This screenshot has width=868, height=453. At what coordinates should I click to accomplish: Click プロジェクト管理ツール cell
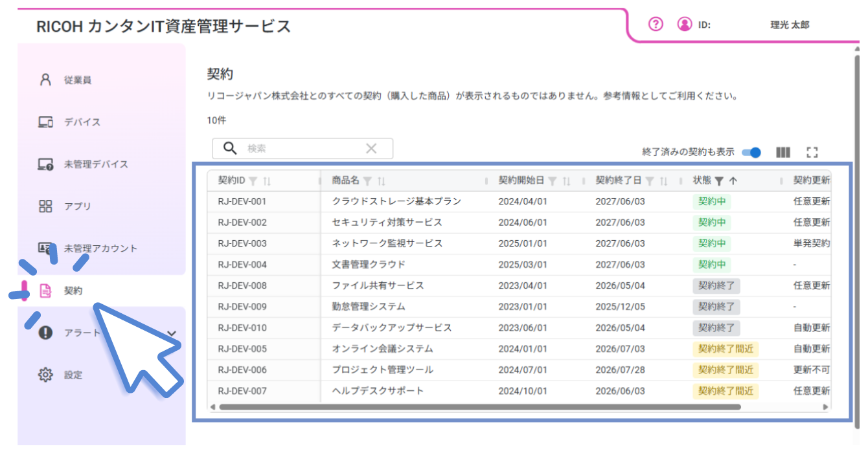pos(382,370)
